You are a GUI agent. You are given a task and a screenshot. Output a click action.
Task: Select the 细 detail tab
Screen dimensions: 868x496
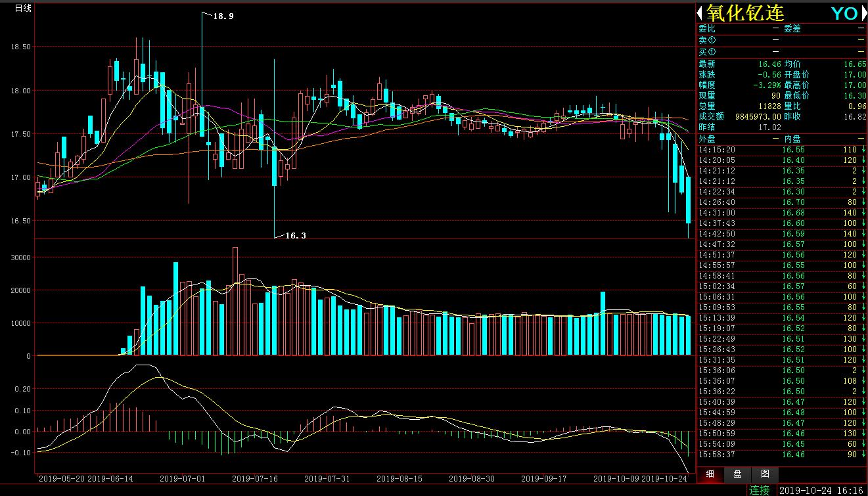[x=711, y=474]
